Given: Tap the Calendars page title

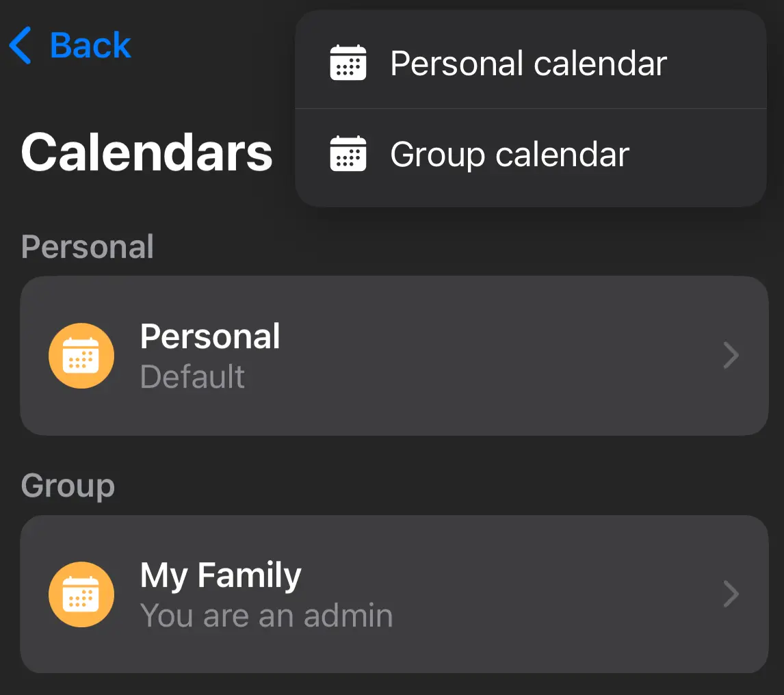Looking at the screenshot, I should 146,152.
